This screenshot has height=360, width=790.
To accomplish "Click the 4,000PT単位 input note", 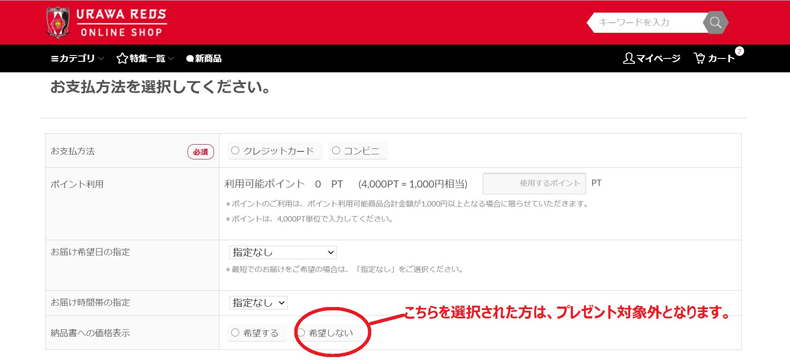I will click(x=309, y=220).
